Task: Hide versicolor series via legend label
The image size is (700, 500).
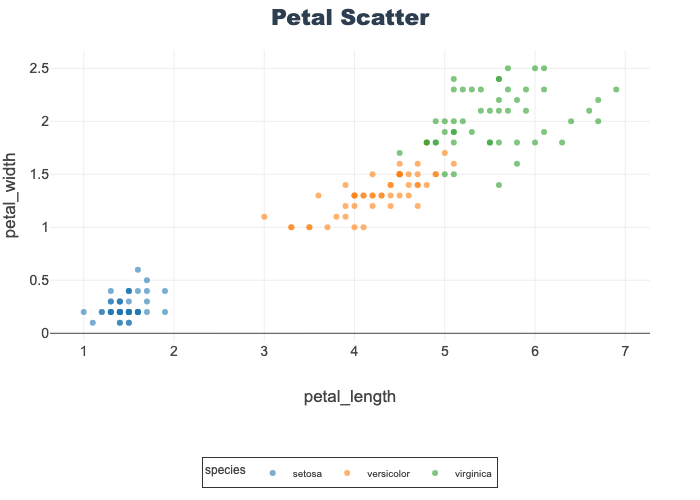Action: pos(388,473)
